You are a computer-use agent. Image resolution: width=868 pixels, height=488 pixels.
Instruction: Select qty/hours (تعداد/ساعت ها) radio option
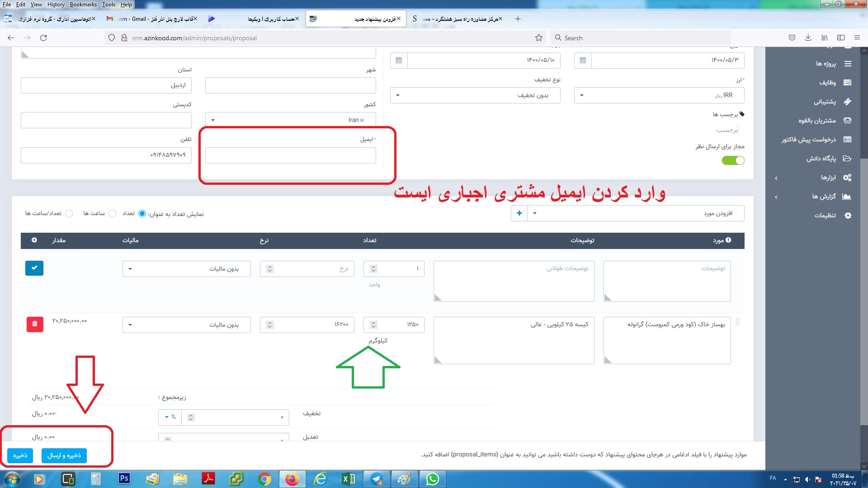click(x=69, y=214)
